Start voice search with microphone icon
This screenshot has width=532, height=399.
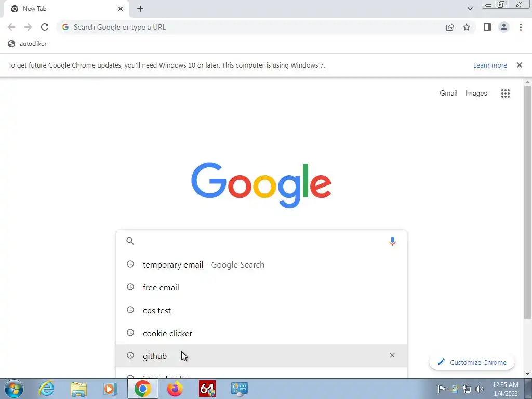392,241
